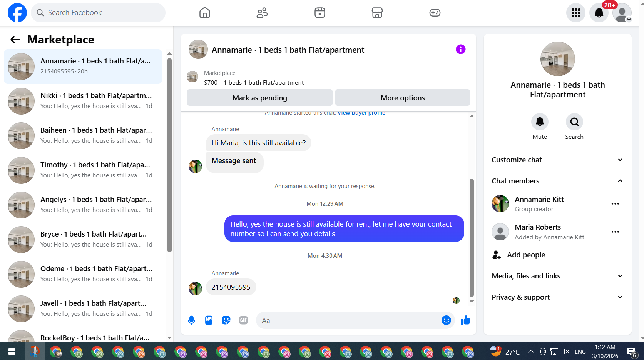Open Javell conversation in list

[x=83, y=309]
